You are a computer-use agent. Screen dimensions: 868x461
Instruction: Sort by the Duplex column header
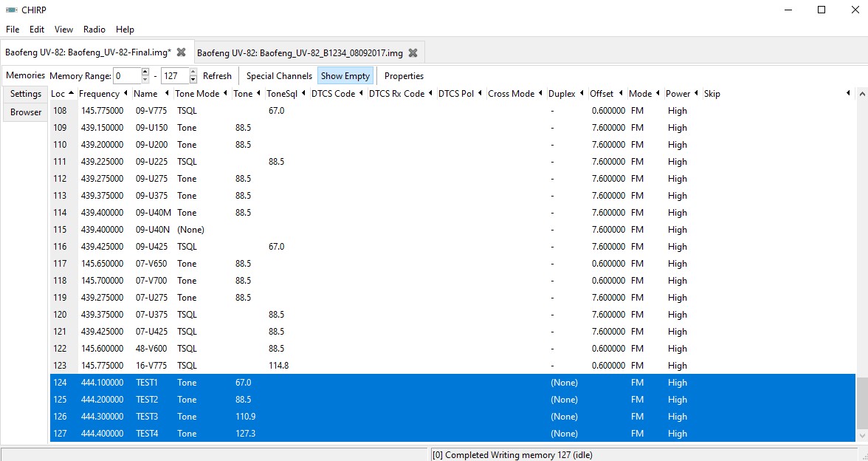click(566, 94)
